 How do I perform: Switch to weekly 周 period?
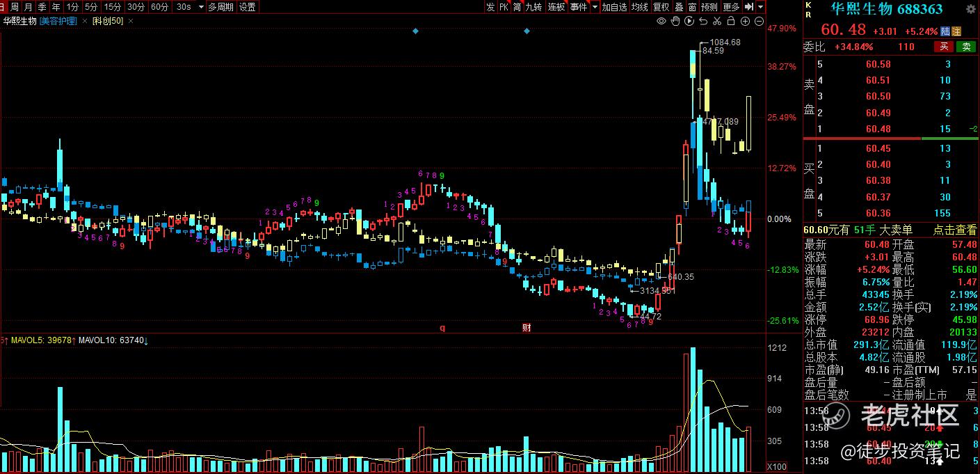tap(15, 7)
